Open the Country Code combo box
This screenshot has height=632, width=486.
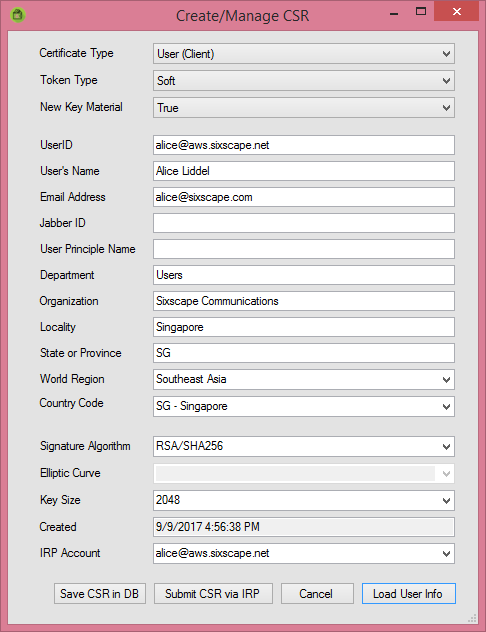coord(304,406)
